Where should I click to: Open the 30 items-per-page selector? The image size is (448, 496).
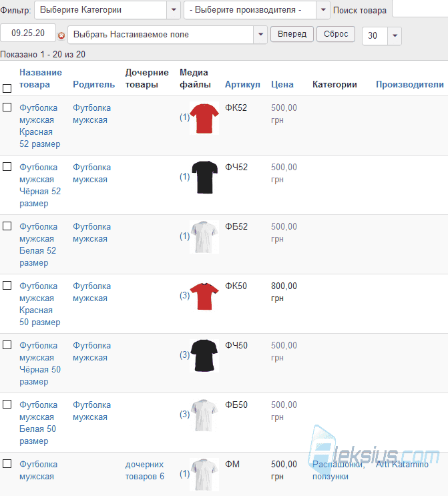coord(381,36)
